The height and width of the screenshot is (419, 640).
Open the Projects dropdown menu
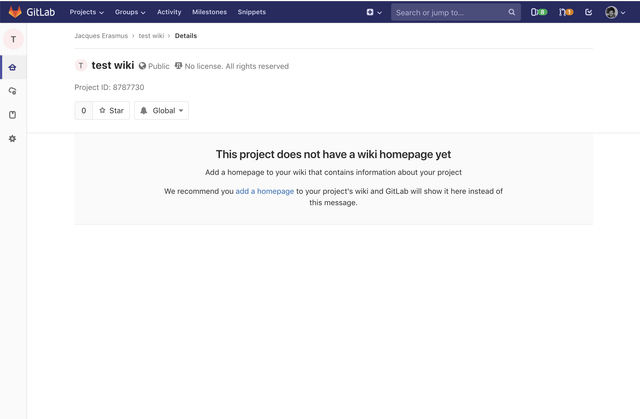87,12
